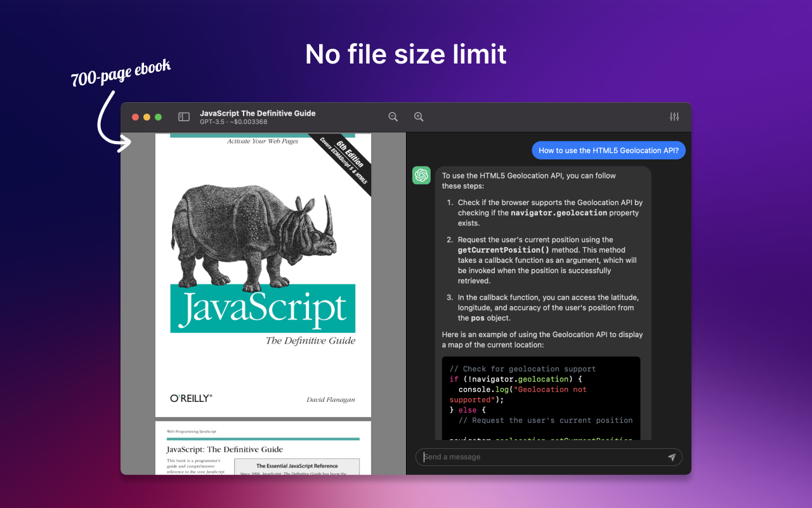Toggle the sidebar panel icon
The height and width of the screenshot is (508, 812).
point(184,117)
